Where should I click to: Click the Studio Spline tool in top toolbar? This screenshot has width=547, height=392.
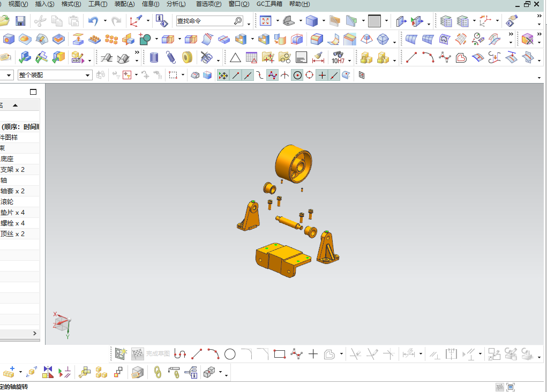coord(445,57)
